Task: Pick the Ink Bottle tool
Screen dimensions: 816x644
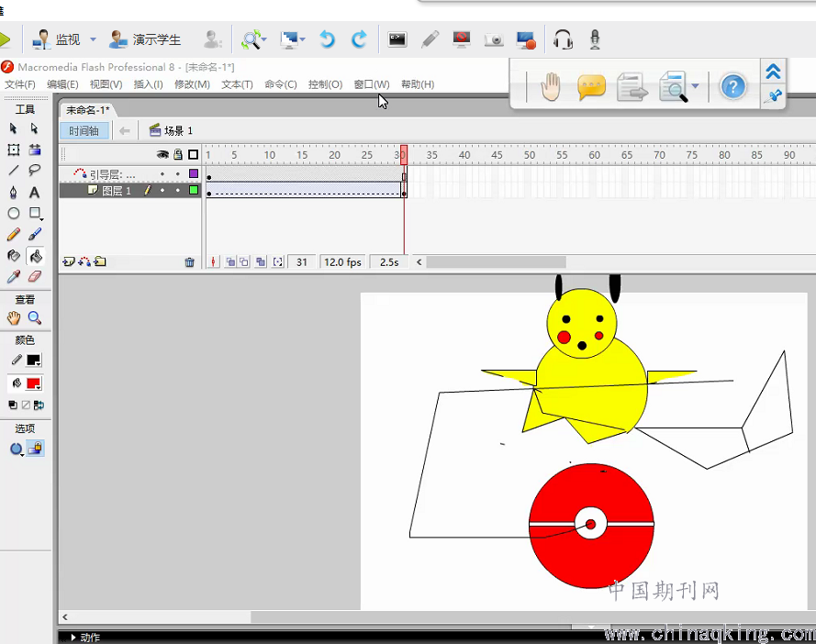Action: [14, 256]
